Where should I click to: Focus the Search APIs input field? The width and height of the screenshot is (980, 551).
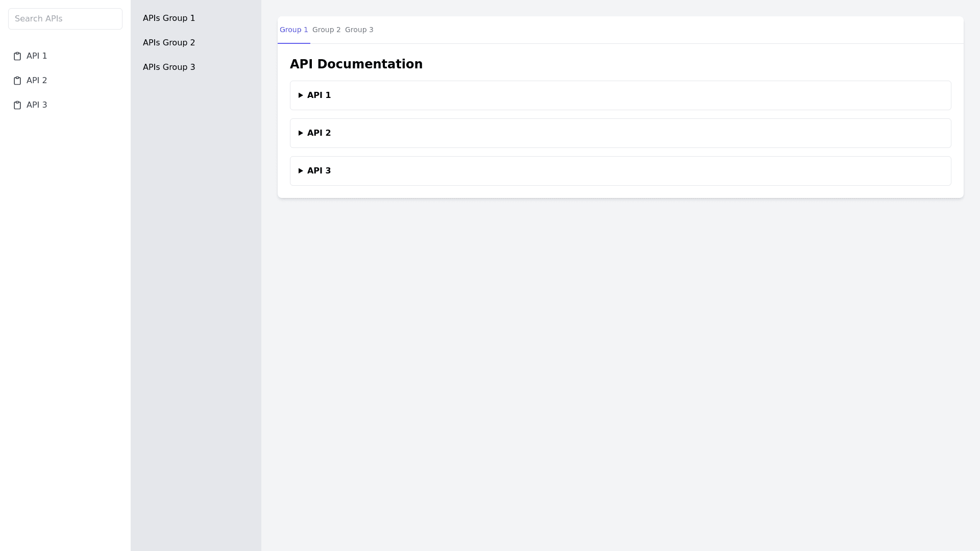click(x=65, y=19)
